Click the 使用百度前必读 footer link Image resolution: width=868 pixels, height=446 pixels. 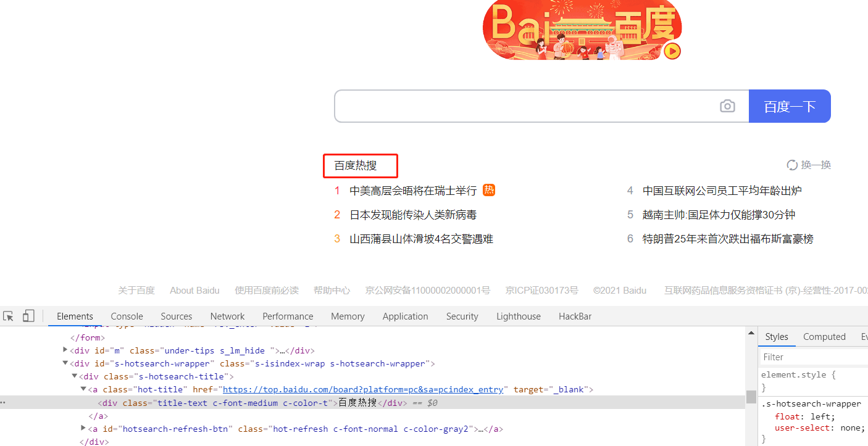(x=267, y=290)
